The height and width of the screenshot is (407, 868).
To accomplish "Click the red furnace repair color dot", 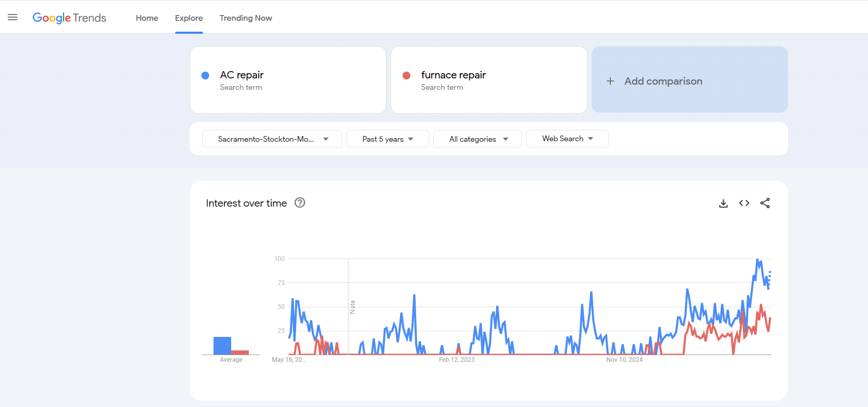I will tap(407, 75).
